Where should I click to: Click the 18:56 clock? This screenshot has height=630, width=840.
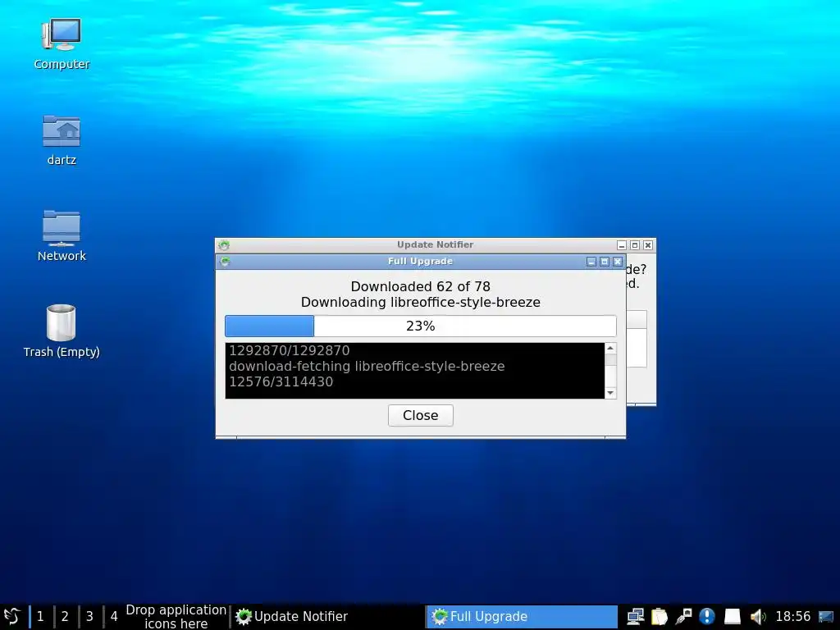pos(793,617)
